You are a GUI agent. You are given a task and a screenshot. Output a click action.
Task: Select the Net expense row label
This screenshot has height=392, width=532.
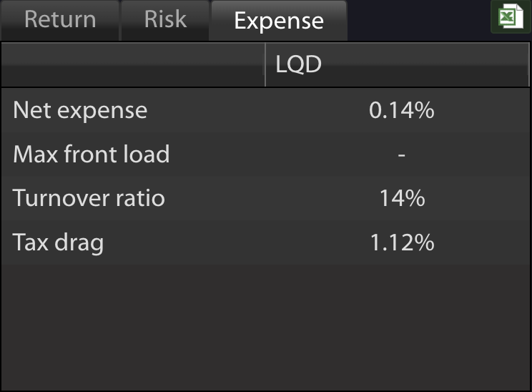80,110
